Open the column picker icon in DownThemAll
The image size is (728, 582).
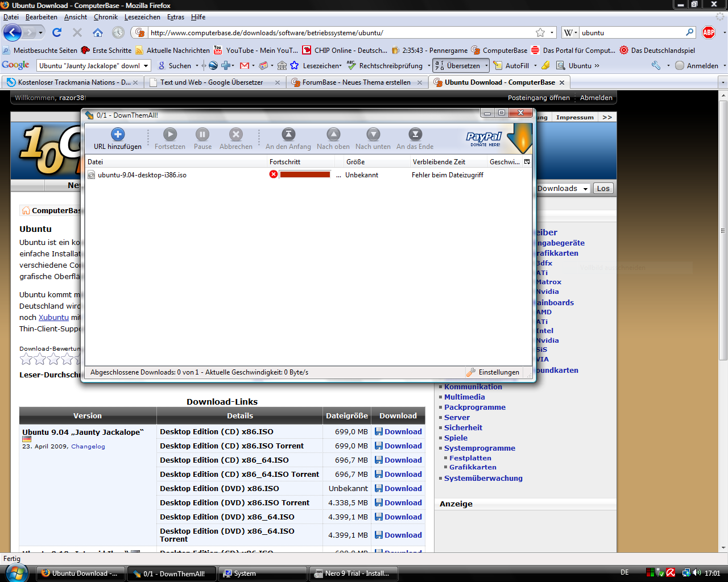tap(527, 162)
